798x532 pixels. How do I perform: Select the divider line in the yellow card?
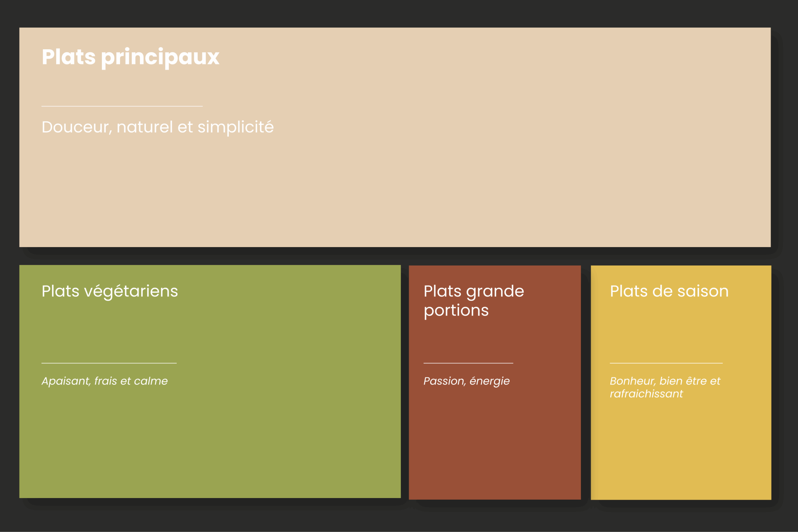coord(666,363)
